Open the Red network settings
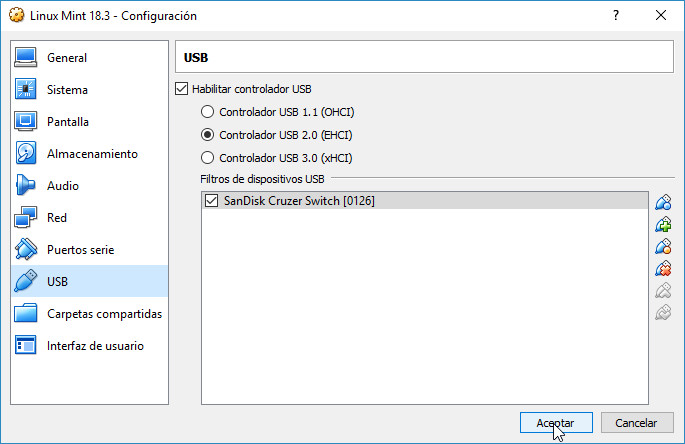The width and height of the screenshot is (685, 444). click(x=57, y=218)
